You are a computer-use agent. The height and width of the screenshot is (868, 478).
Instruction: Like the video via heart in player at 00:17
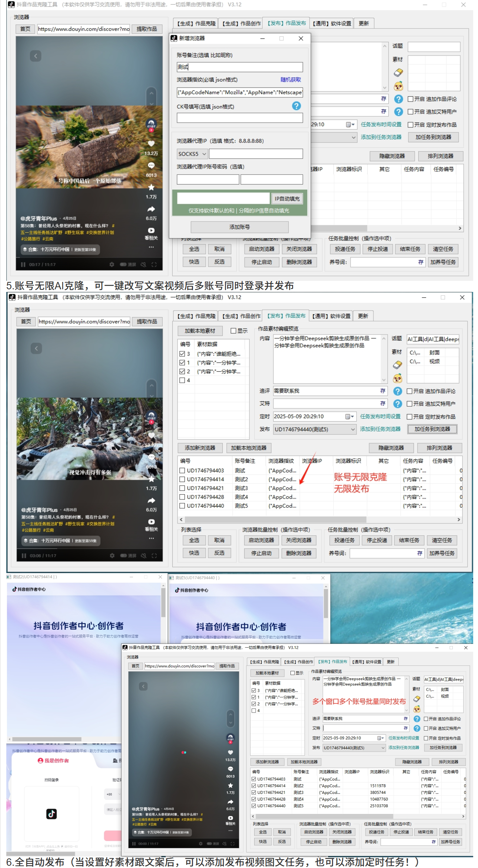(151, 143)
